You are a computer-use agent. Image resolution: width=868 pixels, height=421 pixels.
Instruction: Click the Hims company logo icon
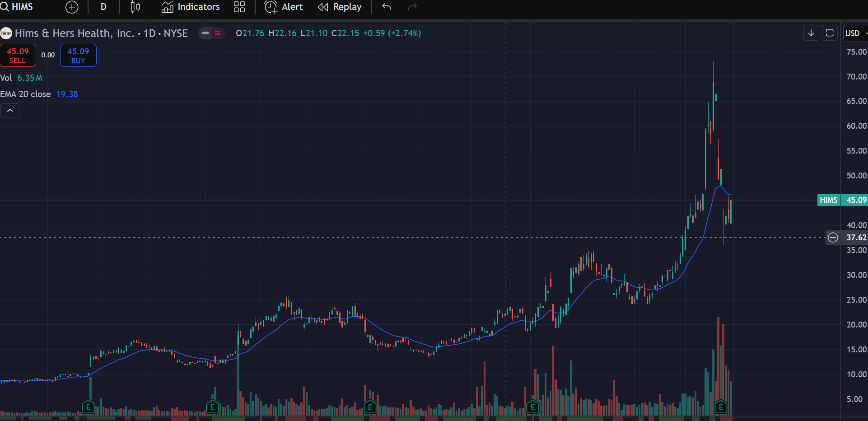(6, 33)
